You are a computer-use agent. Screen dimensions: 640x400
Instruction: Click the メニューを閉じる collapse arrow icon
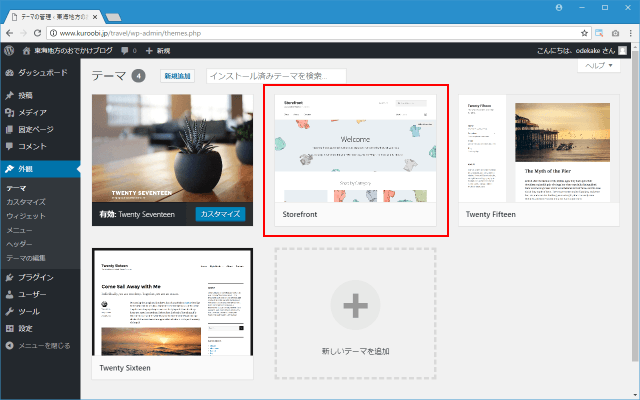coord(9,346)
